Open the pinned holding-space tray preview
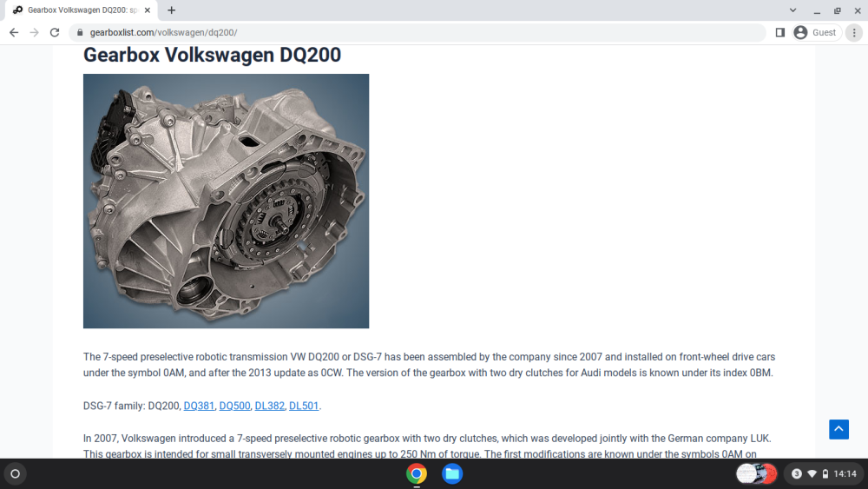This screenshot has height=489, width=868. (x=757, y=474)
